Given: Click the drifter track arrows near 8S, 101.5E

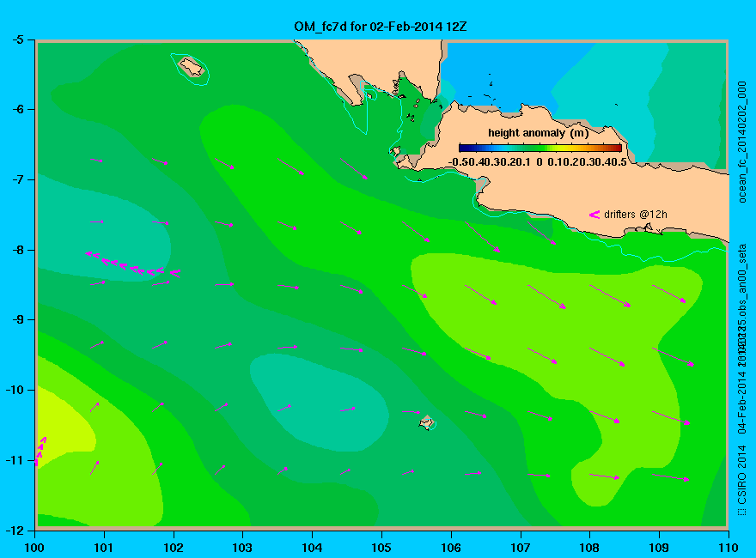Looking at the screenshot, I should pos(133,264).
